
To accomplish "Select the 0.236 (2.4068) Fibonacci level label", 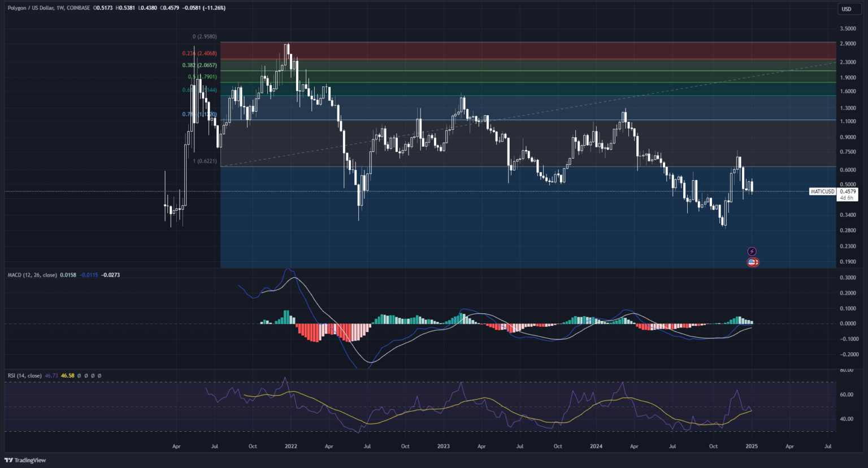I will [199, 54].
